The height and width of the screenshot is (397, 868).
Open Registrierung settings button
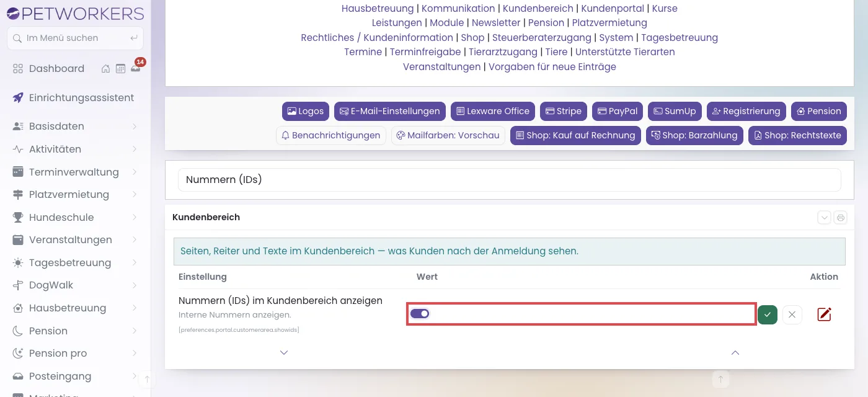click(x=746, y=111)
